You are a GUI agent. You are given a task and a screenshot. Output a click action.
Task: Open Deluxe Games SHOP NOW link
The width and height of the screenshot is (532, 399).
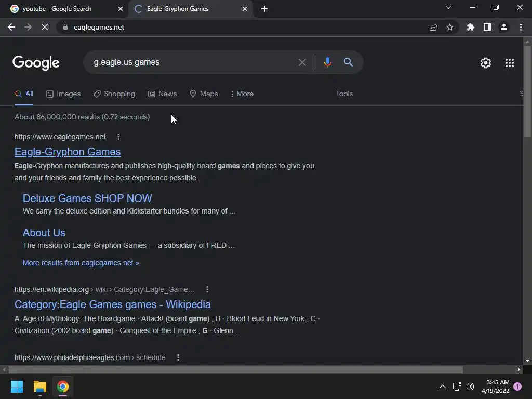point(87,198)
